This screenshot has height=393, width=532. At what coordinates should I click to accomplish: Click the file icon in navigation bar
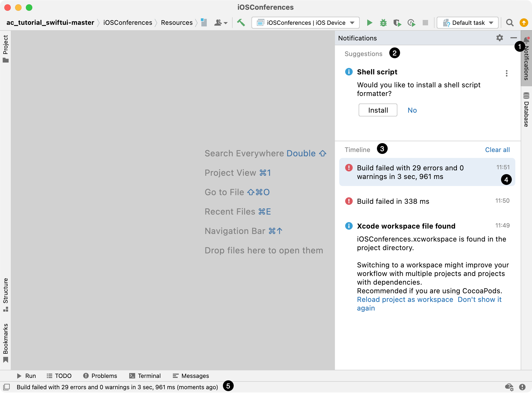click(x=204, y=23)
